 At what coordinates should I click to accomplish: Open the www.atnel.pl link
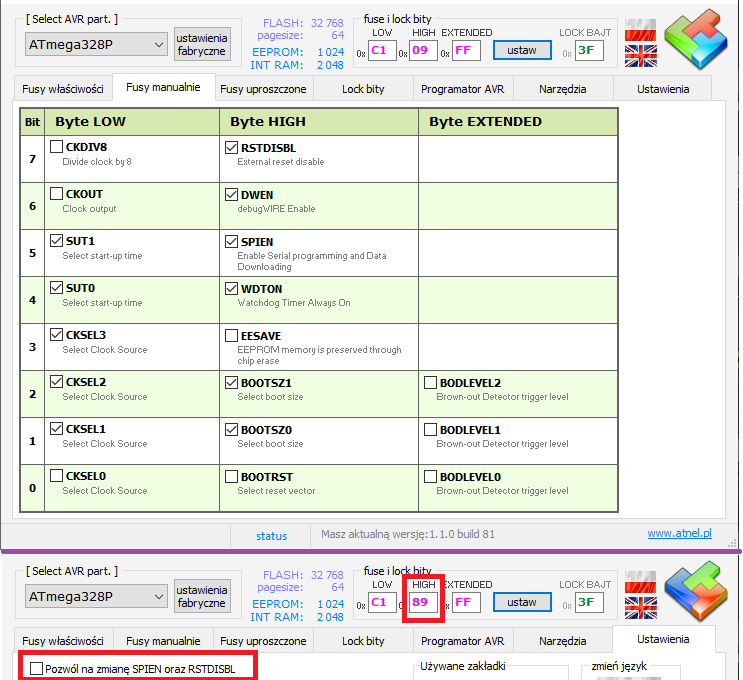point(680,533)
